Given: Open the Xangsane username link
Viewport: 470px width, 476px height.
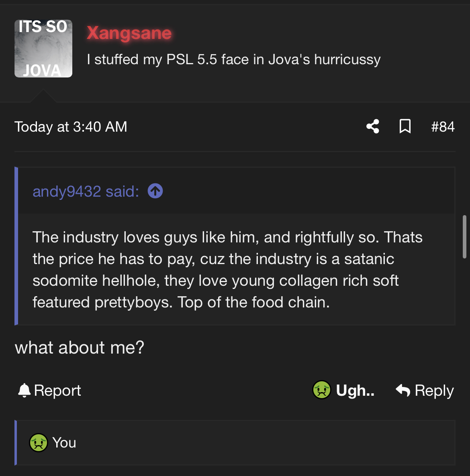Looking at the screenshot, I should pos(129,33).
